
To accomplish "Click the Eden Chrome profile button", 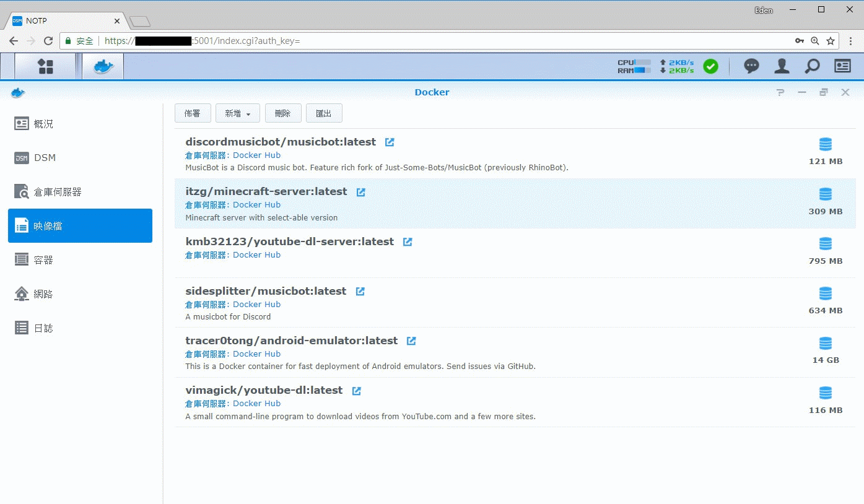I will pos(763,10).
